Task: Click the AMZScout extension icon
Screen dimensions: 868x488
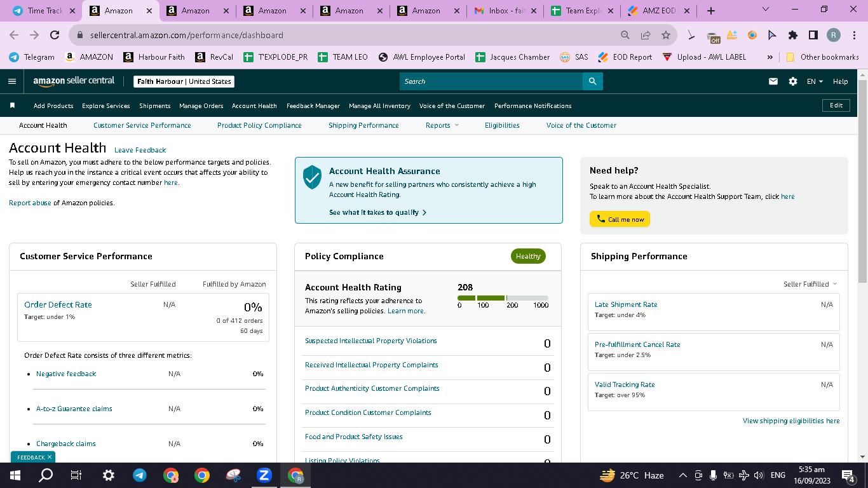Action: [x=732, y=35]
